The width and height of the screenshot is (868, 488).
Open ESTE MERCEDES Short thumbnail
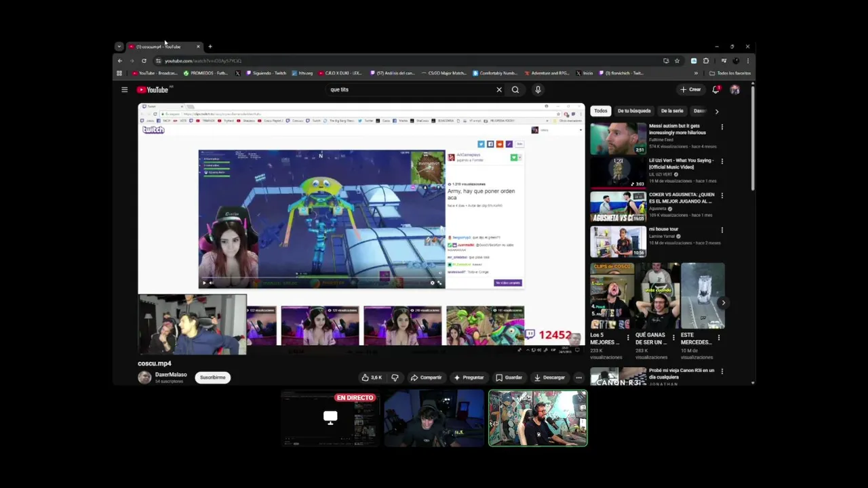click(x=703, y=296)
